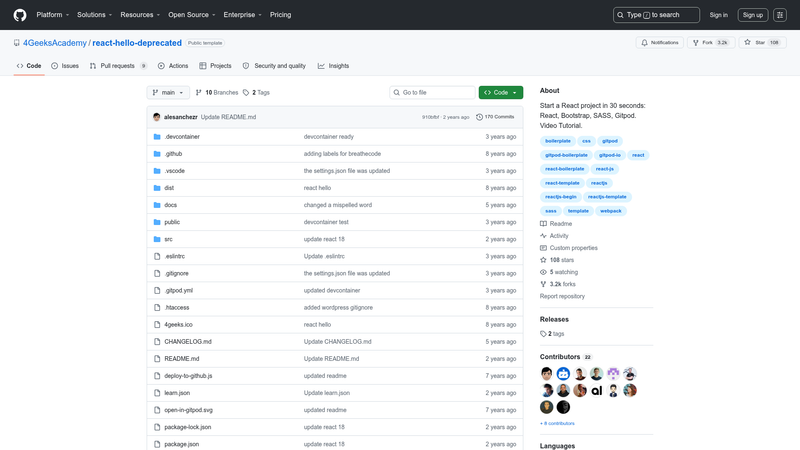800x450 pixels.
Task: Click the Sign up button
Action: [x=753, y=15]
